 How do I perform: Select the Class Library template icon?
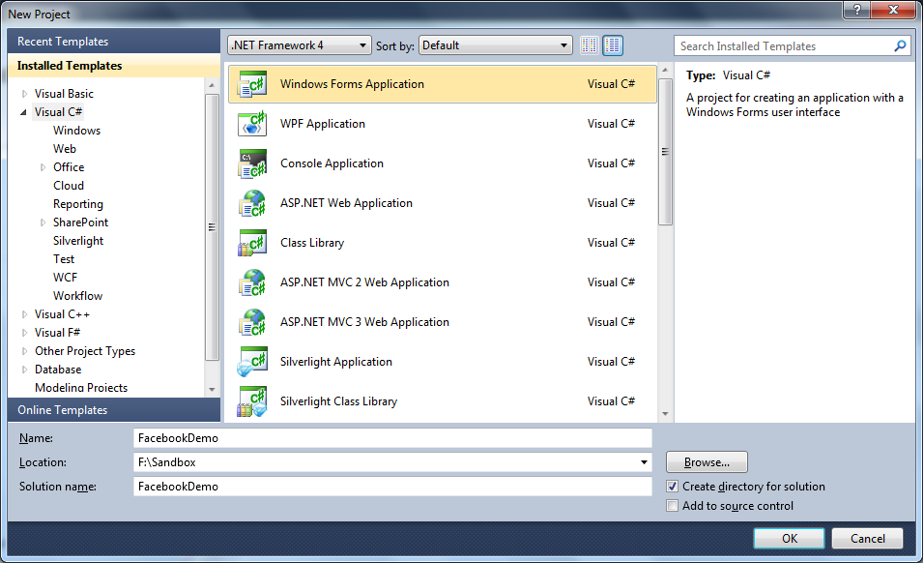click(x=252, y=243)
